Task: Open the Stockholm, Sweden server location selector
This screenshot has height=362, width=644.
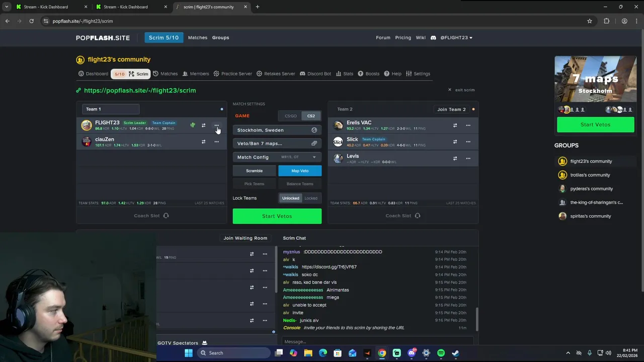Action: pyautogui.click(x=277, y=130)
